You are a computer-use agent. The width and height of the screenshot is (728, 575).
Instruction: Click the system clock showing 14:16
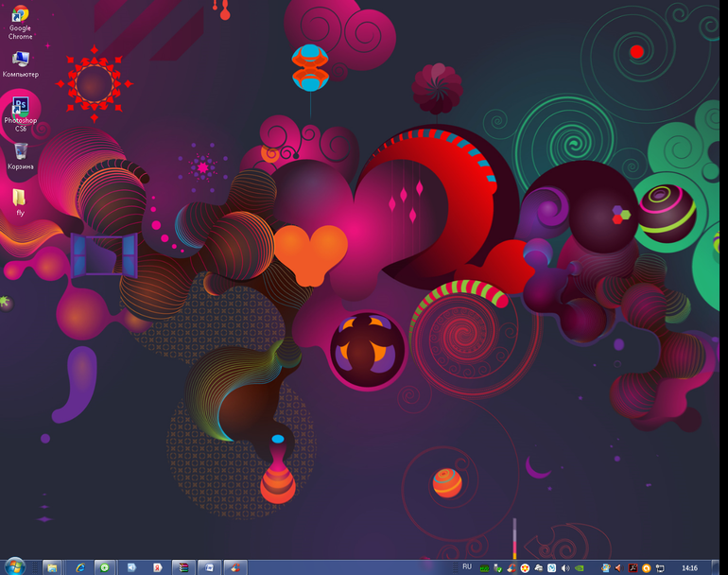click(x=689, y=568)
